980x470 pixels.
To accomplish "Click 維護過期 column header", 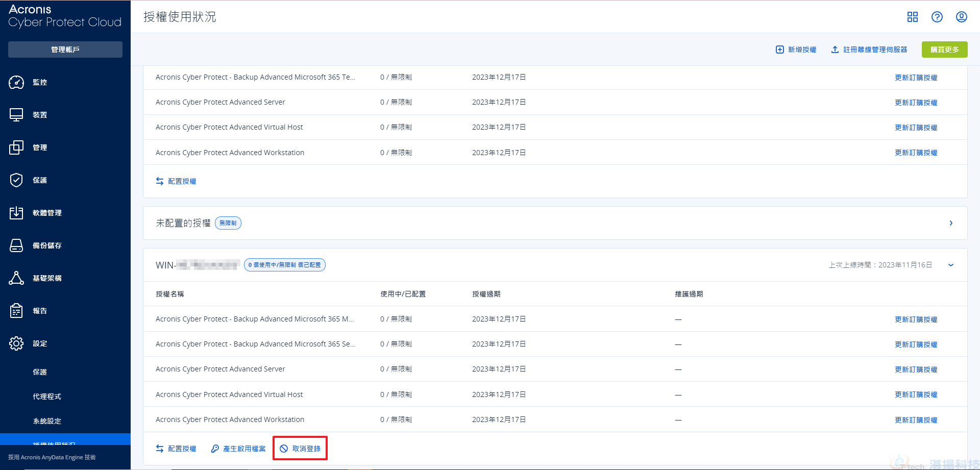I will pyautogui.click(x=689, y=294).
